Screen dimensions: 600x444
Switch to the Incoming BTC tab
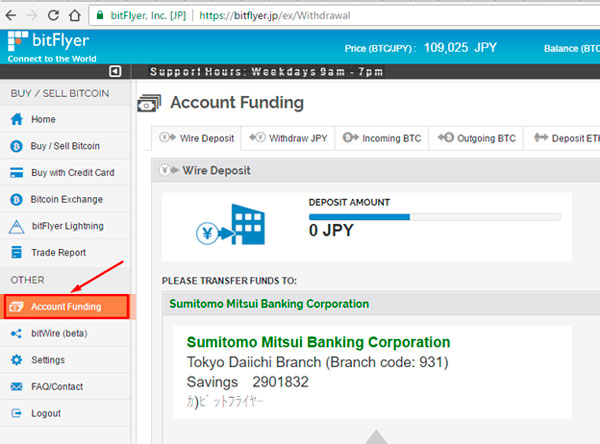click(382, 138)
